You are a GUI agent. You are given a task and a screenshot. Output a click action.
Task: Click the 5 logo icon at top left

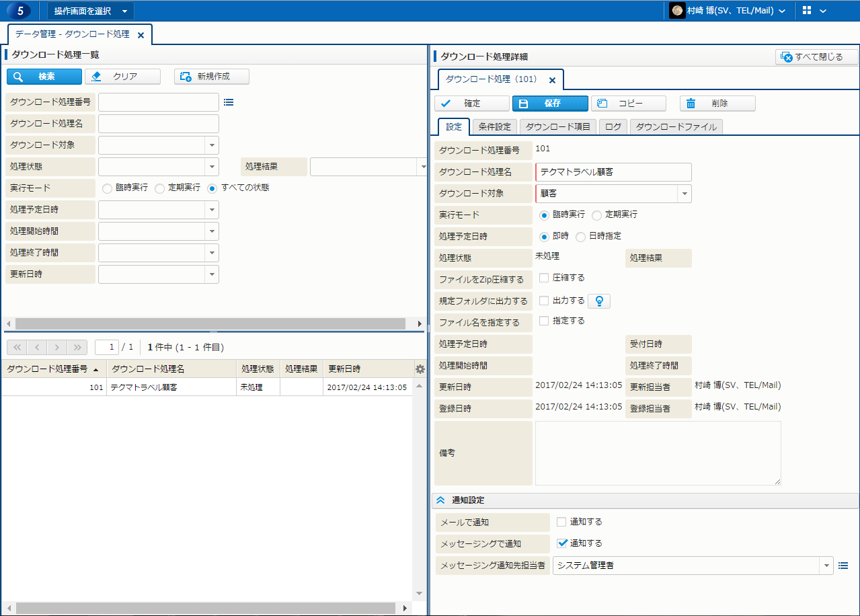pyautogui.click(x=19, y=11)
